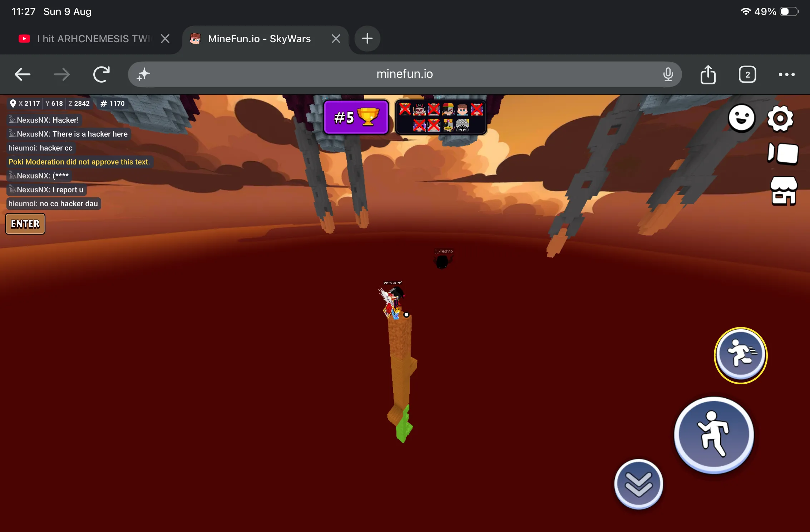The height and width of the screenshot is (532, 810).
Task: Click chat message 'NexusNX: Hacker!'
Action: click(x=44, y=120)
